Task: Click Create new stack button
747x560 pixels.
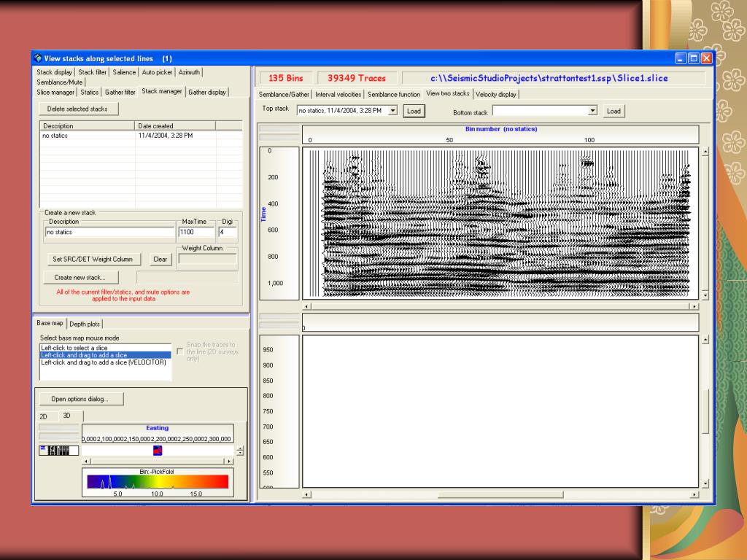Action: tap(80, 277)
